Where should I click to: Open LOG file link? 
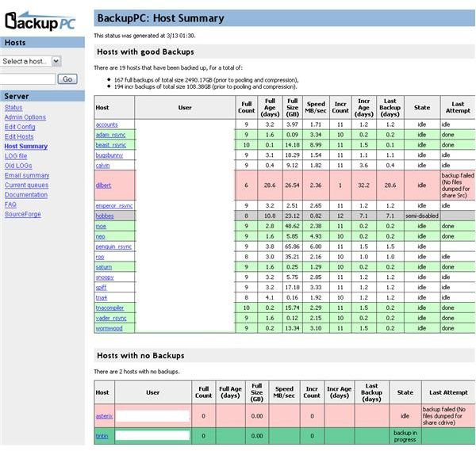pos(16,156)
